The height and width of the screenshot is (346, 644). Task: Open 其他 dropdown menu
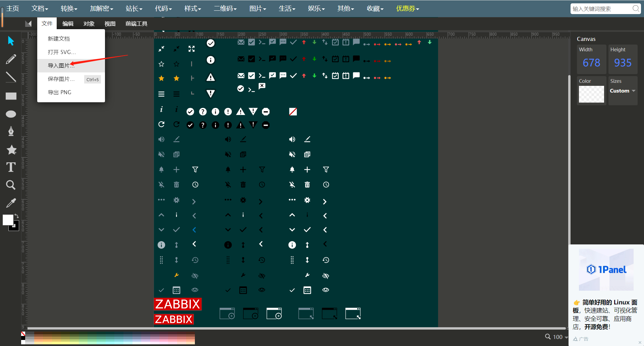click(x=345, y=8)
